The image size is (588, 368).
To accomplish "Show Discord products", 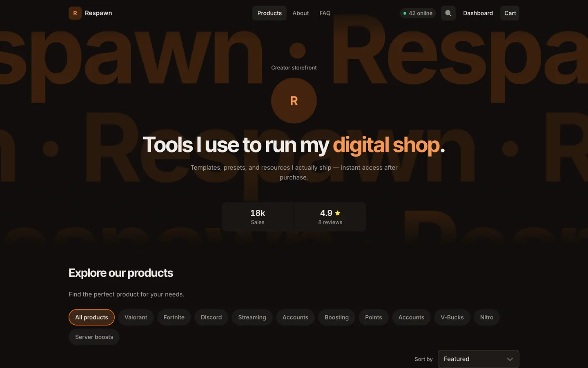I will (212, 317).
